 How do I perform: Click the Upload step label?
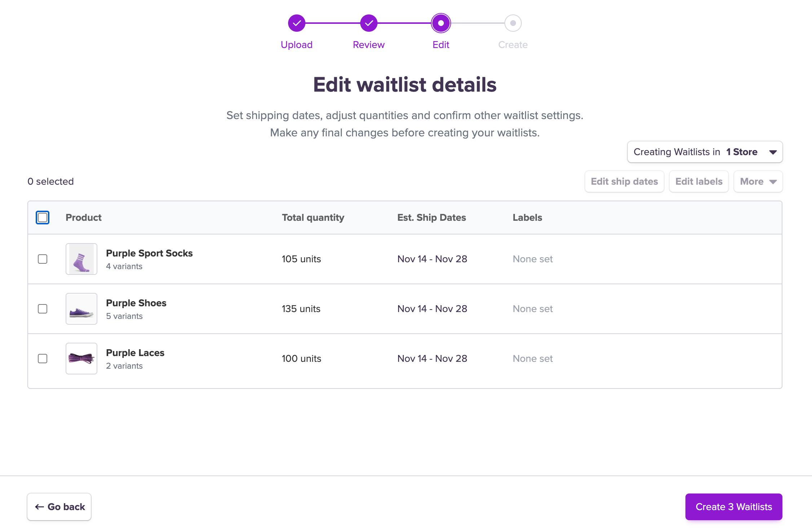click(296, 45)
